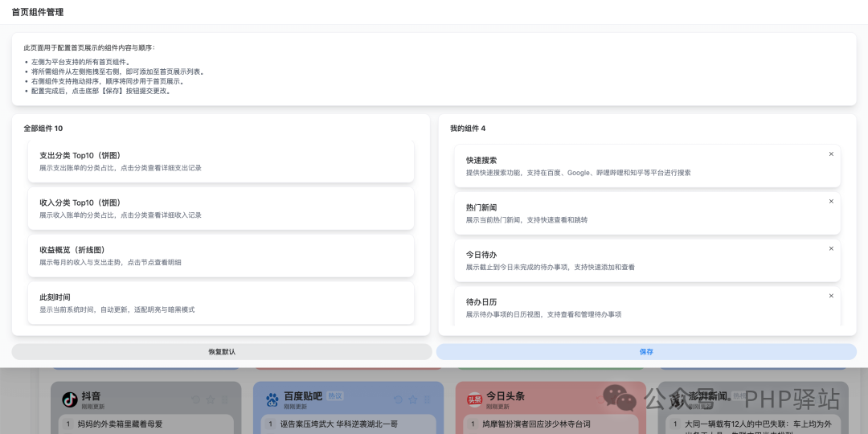Click instruction line 配置完成后，点击底部【保存】
The width and height of the screenshot is (868, 434).
101,92
